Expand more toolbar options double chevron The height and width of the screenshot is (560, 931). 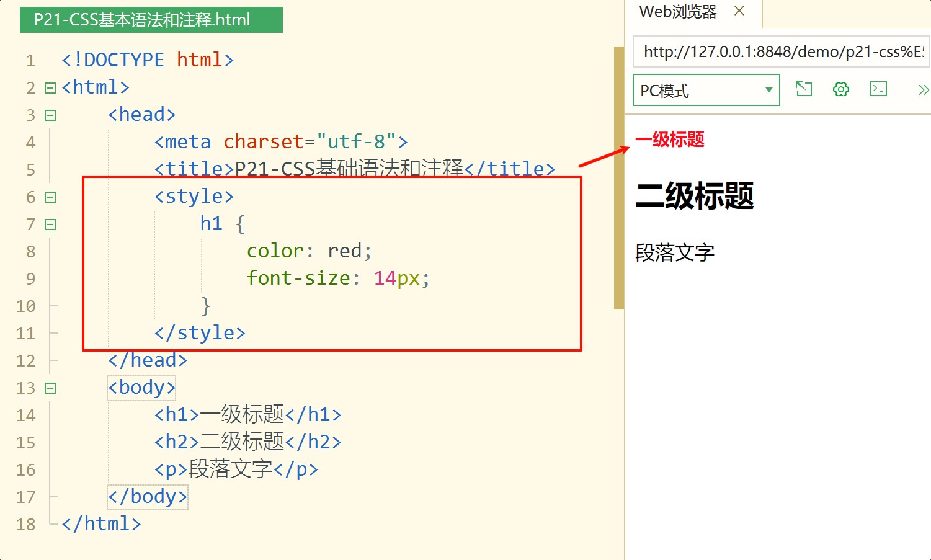[924, 91]
